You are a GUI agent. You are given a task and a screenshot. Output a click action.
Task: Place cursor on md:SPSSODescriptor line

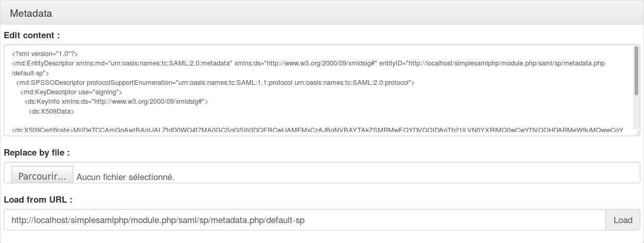216,83
